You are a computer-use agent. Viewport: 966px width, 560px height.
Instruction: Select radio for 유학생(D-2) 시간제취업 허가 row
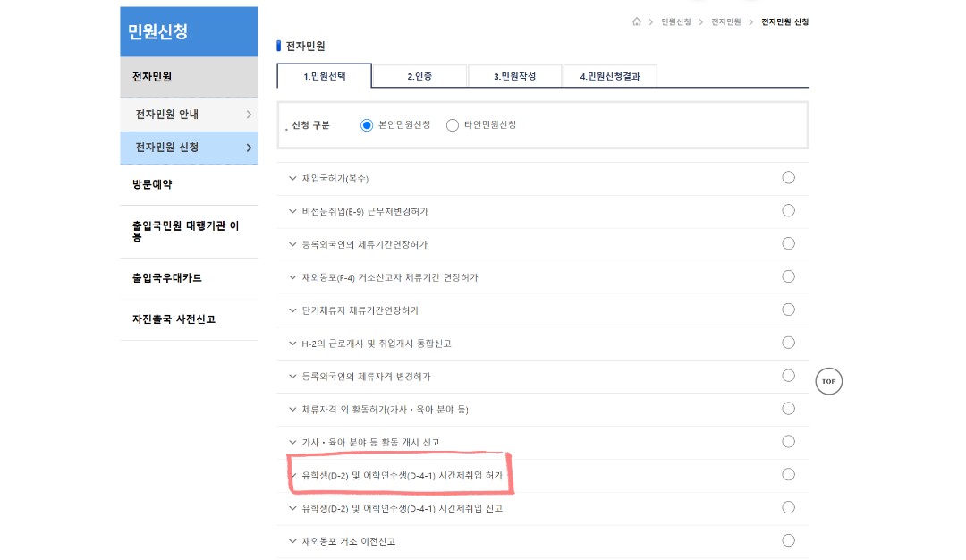[788, 474]
